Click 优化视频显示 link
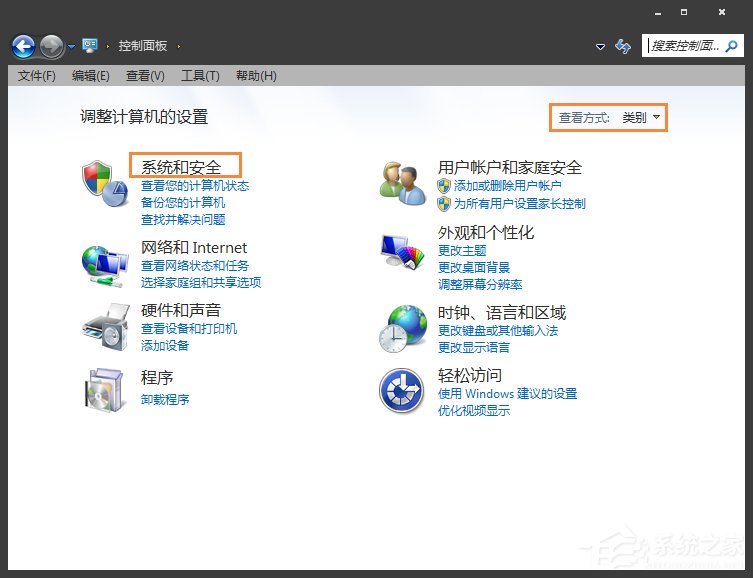Image resolution: width=753 pixels, height=578 pixels. click(x=474, y=410)
